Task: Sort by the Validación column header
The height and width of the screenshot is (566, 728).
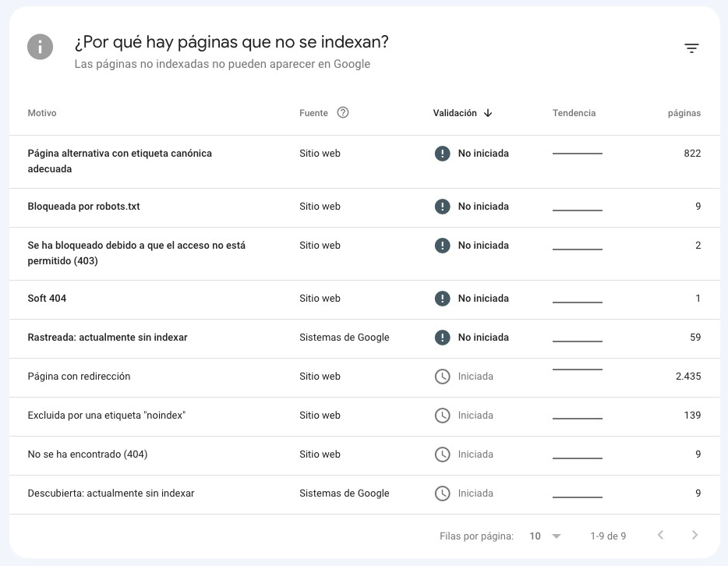Action: pyautogui.click(x=454, y=113)
